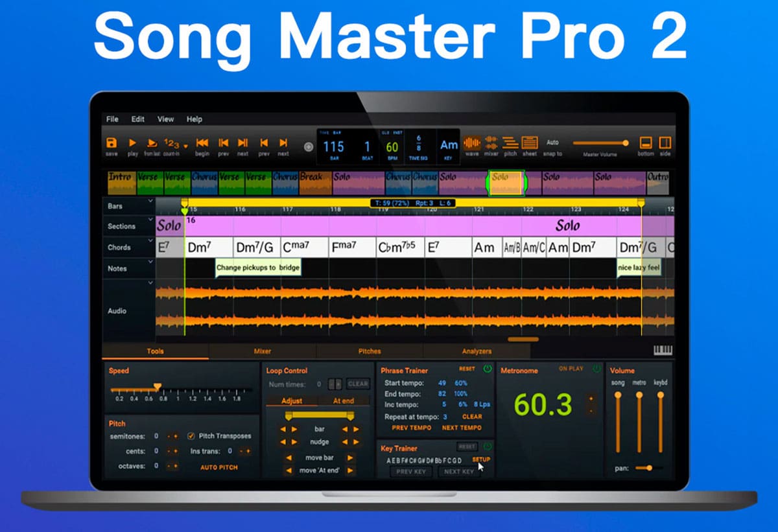The width and height of the screenshot is (778, 532).
Task: Toggle the Auto snap to option
Action: tap(552, 143)
